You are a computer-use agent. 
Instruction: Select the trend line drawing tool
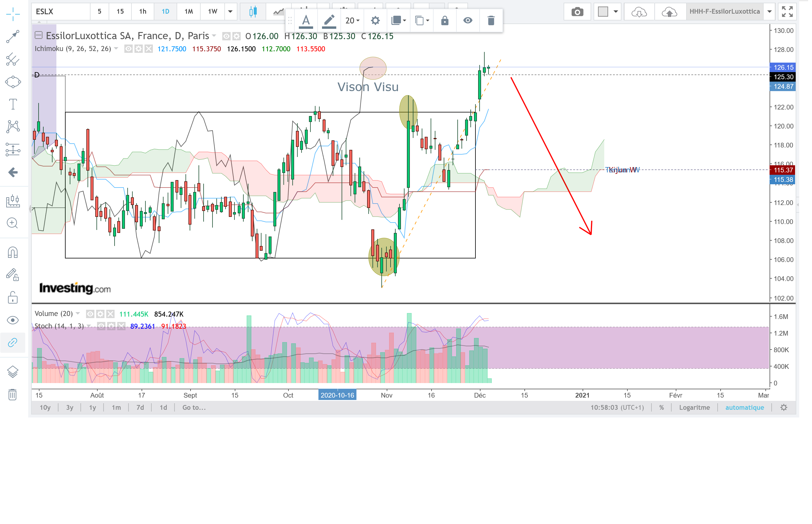click(x=13, y=37)
